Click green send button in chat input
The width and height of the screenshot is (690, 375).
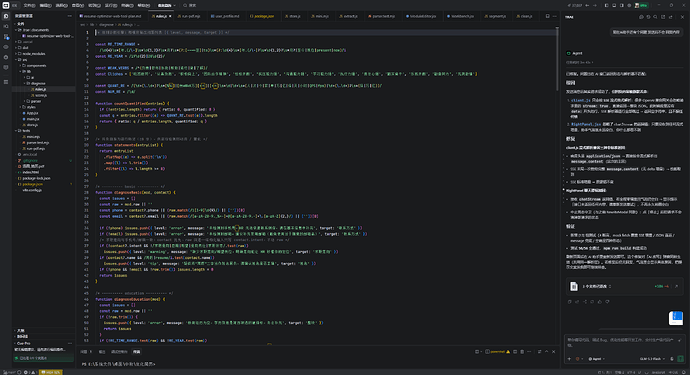681,359
